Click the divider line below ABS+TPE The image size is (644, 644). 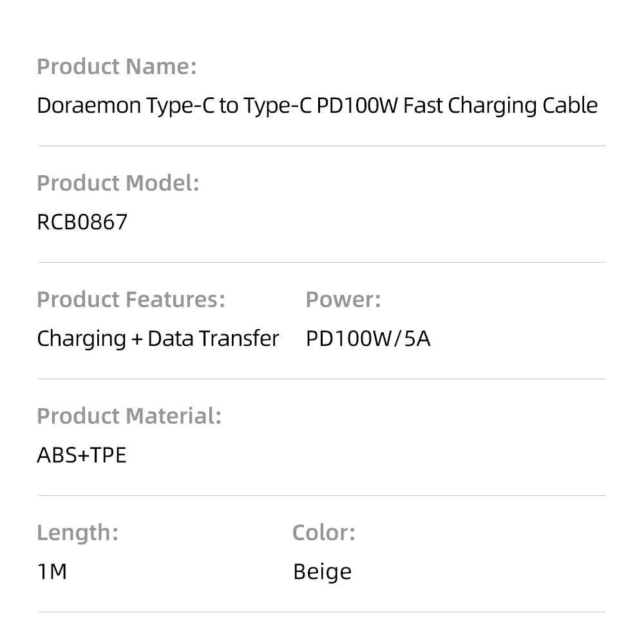pos(322,495)
